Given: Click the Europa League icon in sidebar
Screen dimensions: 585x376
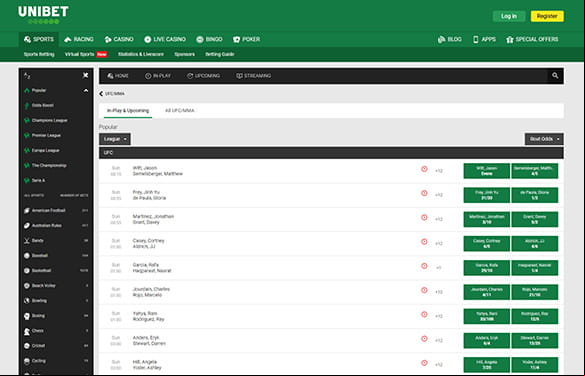Looking at the screenshot, I should pos(27,150).
